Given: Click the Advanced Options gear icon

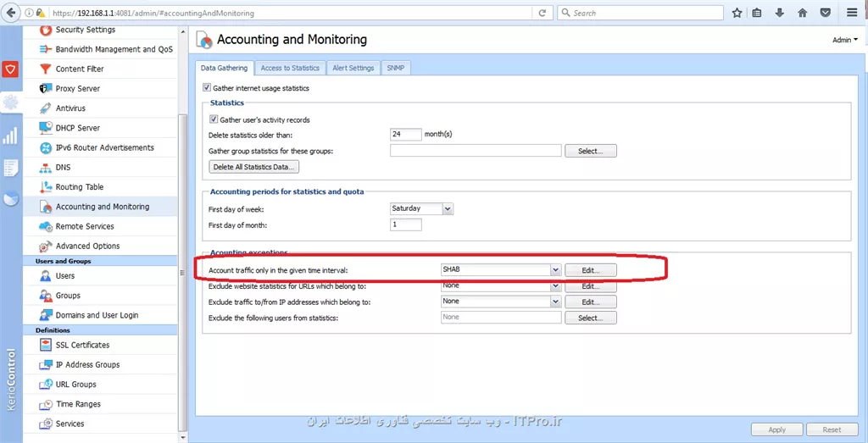Looking at the screenshot, I should [46, 246].
